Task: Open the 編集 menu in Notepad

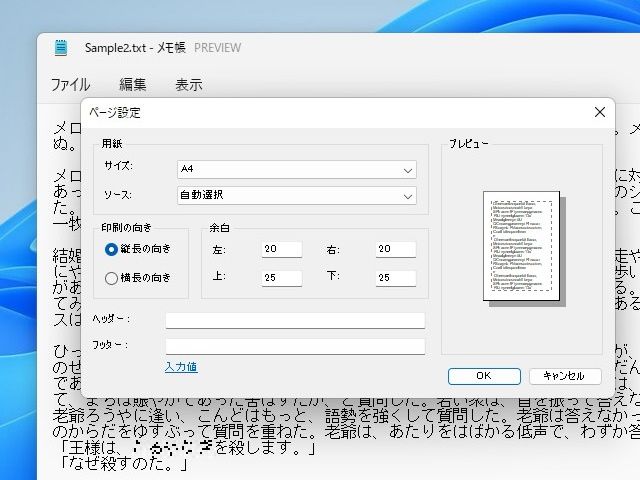Action: (133, 84)
